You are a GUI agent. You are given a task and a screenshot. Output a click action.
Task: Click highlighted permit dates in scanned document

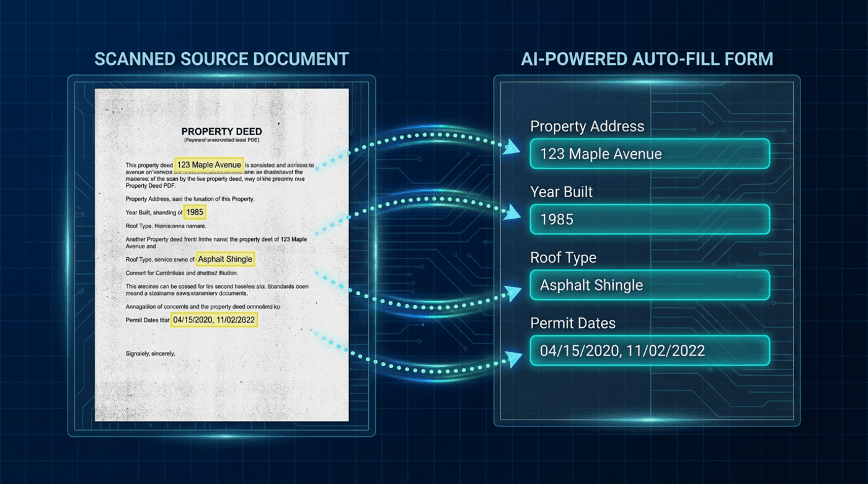click(214, 320)
